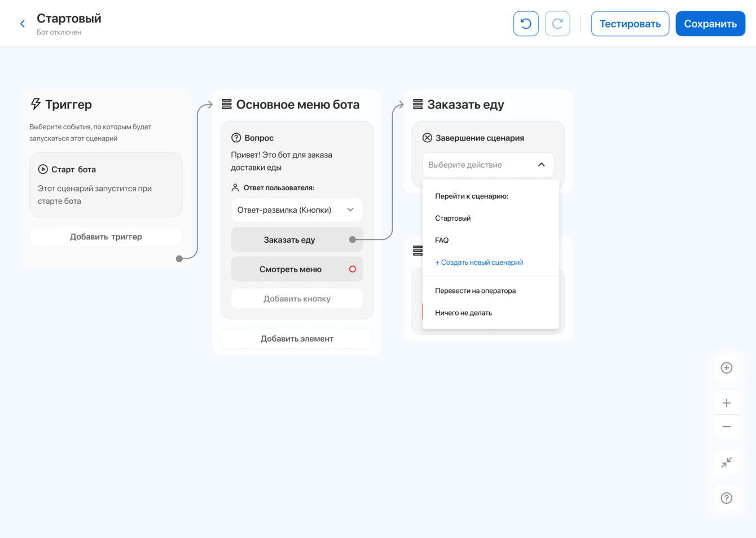
Task: Click the Сохранить button
Action: 710,24
